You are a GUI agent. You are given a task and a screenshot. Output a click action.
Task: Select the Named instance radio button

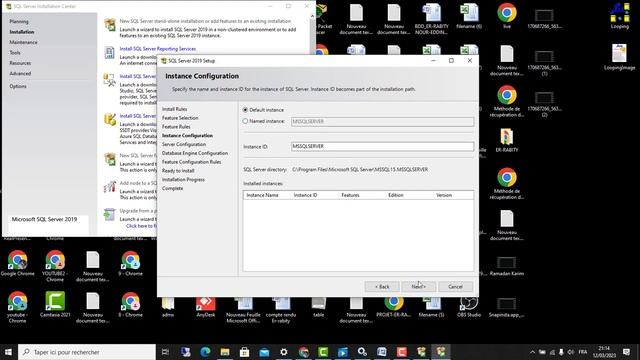(x=245, y=121)
